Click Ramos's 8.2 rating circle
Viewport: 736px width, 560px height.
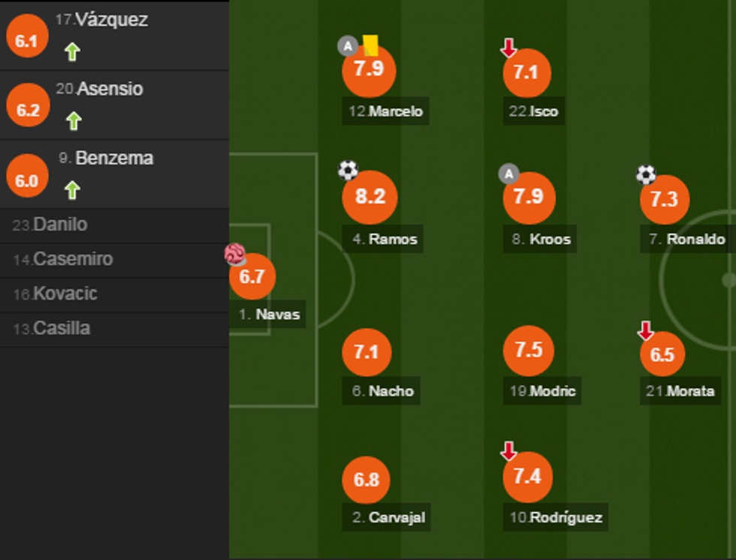[x=370, y=197]
